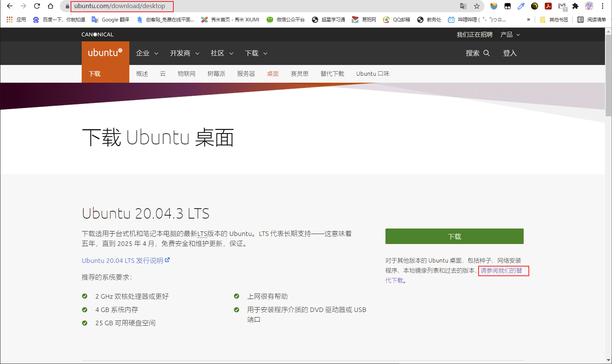Open the Chrome三dot menu
The image size is (612, 364).
[x=602, y=6]
